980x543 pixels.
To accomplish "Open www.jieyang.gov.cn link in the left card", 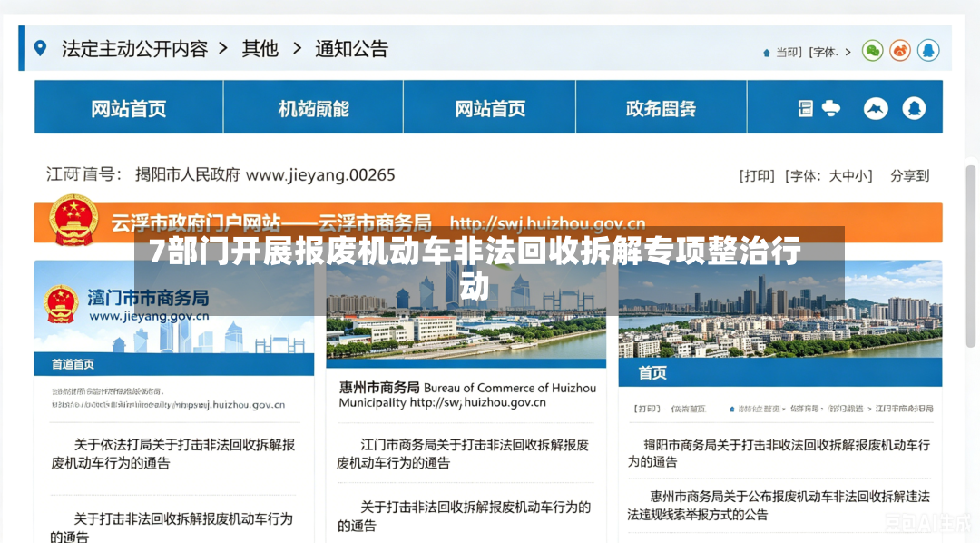I will (149, 317).
